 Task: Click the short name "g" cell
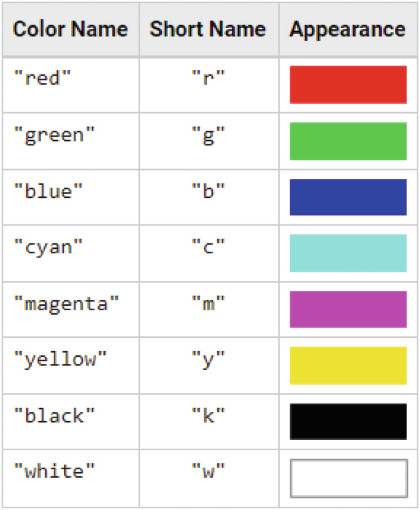tap(208, 134)
